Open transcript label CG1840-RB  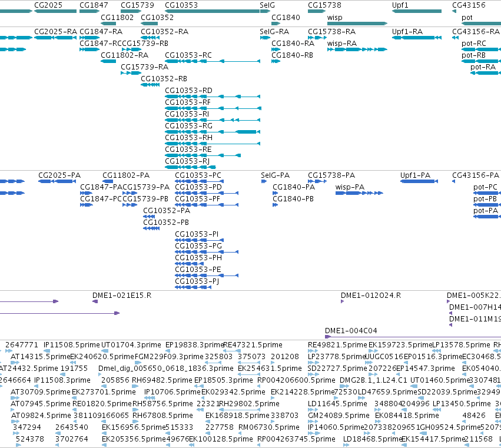click(x=293, y=55)
